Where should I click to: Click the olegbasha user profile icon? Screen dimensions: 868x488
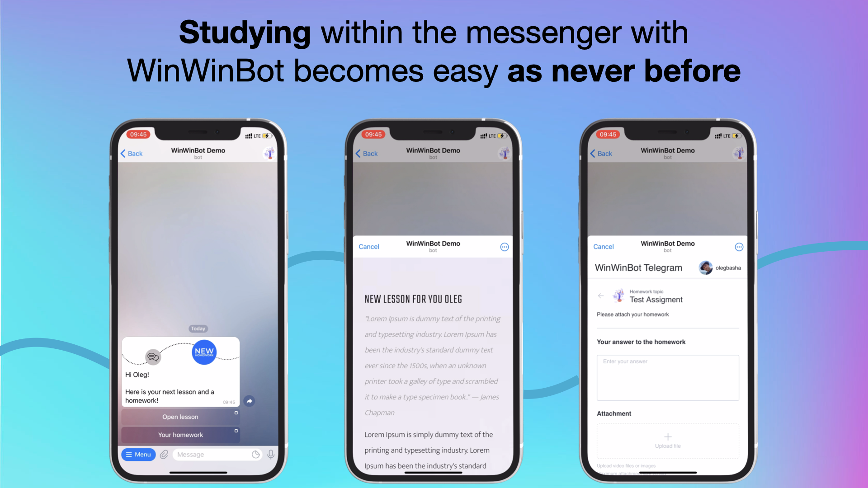point(707,267)
